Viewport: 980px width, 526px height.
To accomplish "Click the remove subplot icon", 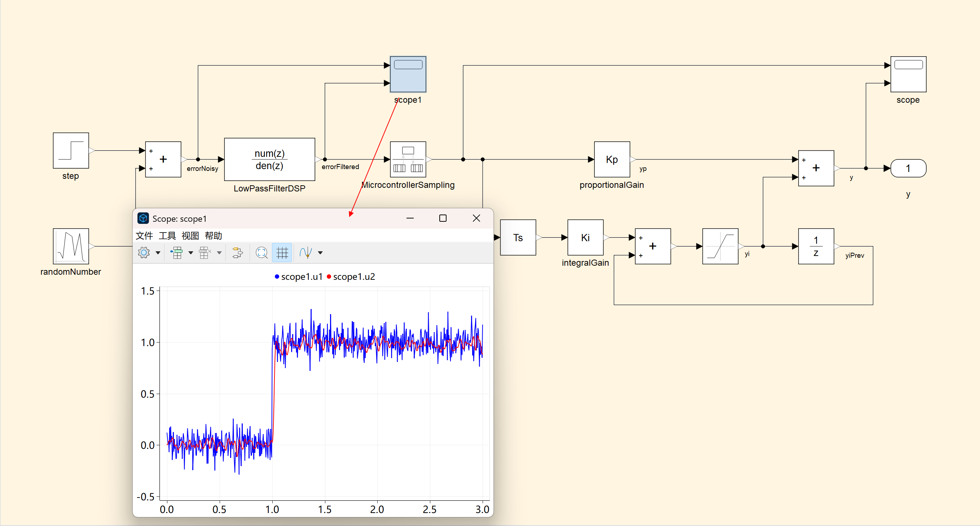I will click(x=205, y=252).
